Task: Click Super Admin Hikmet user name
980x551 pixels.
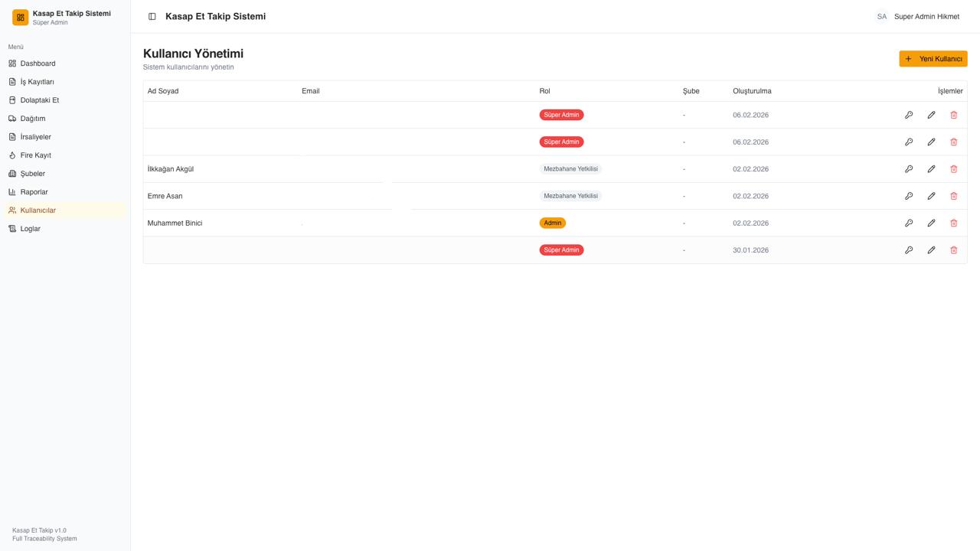Action: coord(926,16)
